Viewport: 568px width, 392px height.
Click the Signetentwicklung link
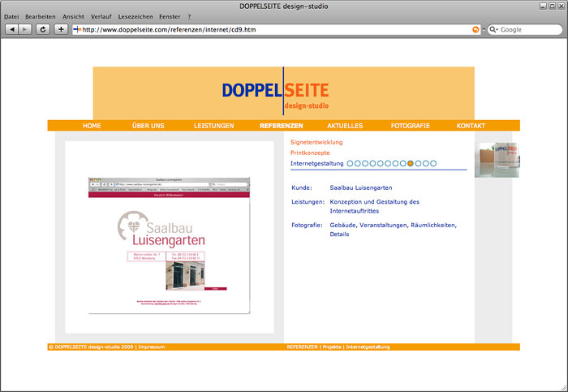(x=316, y=142)
